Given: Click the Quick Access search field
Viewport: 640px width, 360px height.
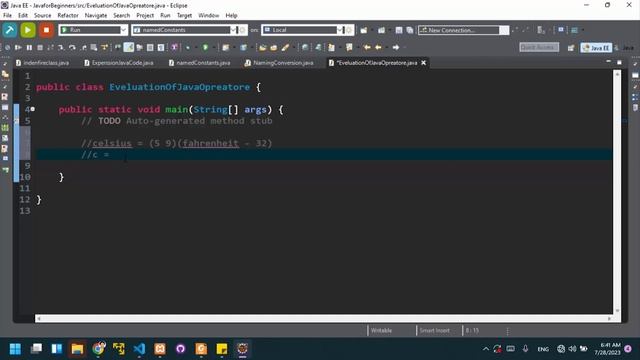Looking at the screenshot, I should [x=539, y=47].
